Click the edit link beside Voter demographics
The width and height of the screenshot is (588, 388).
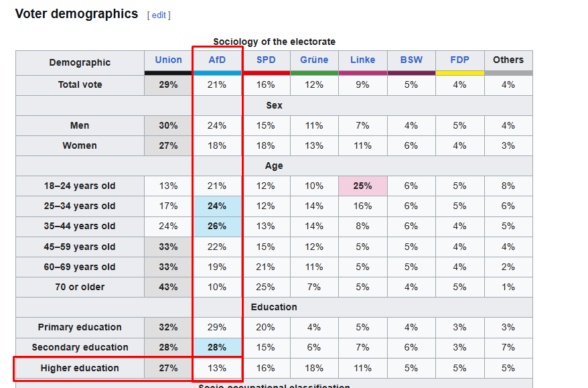[x=159, y=15]
